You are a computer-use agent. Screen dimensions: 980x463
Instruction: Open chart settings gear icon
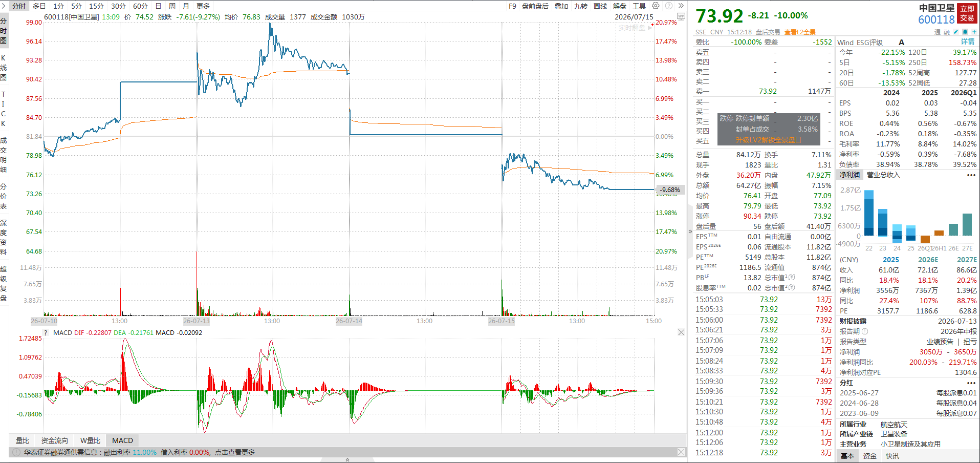(656, 6)
